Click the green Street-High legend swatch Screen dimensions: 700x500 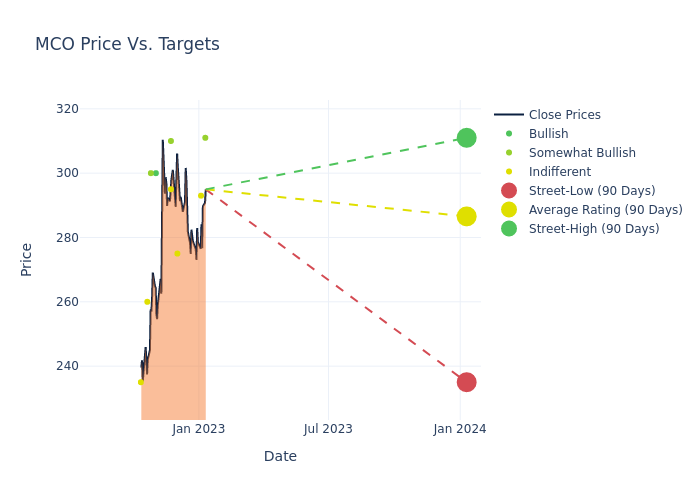coord(509,229)
